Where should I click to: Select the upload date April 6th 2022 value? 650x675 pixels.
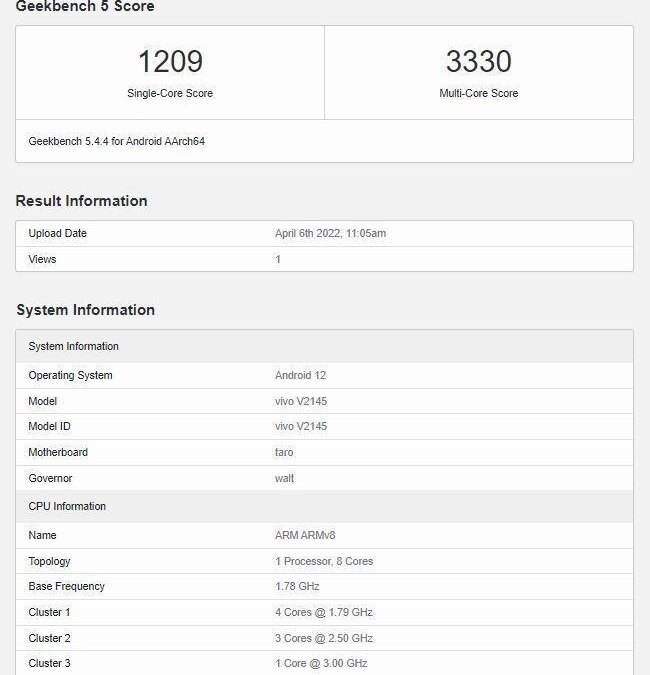pos(330,234)
